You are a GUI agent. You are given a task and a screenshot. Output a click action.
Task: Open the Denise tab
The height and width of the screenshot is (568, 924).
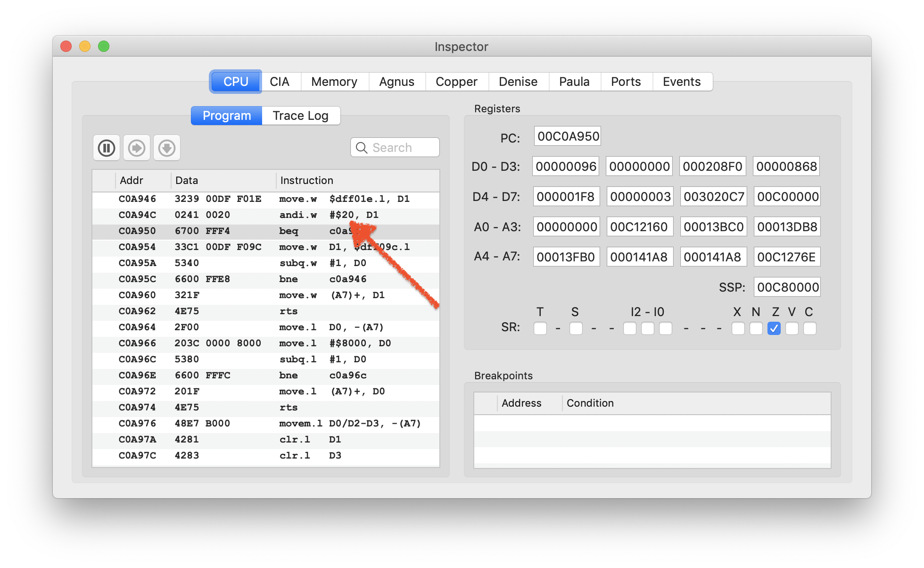tap(518, 82)
